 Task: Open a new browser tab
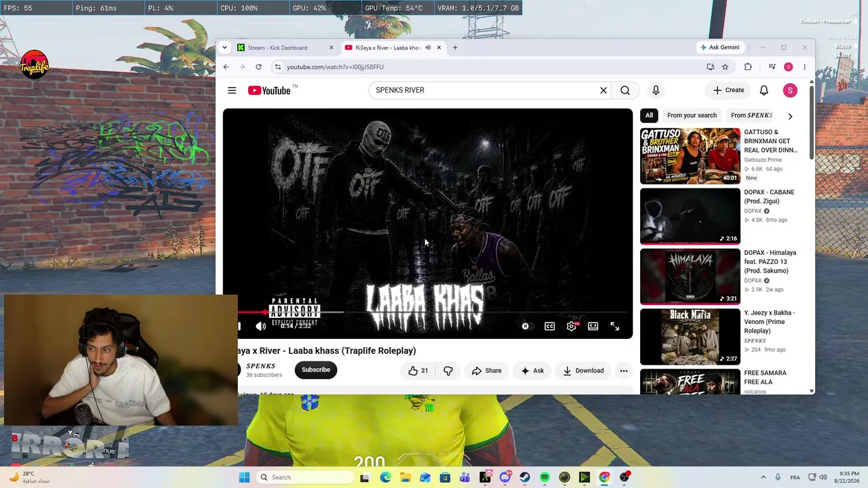click(455, 47)
